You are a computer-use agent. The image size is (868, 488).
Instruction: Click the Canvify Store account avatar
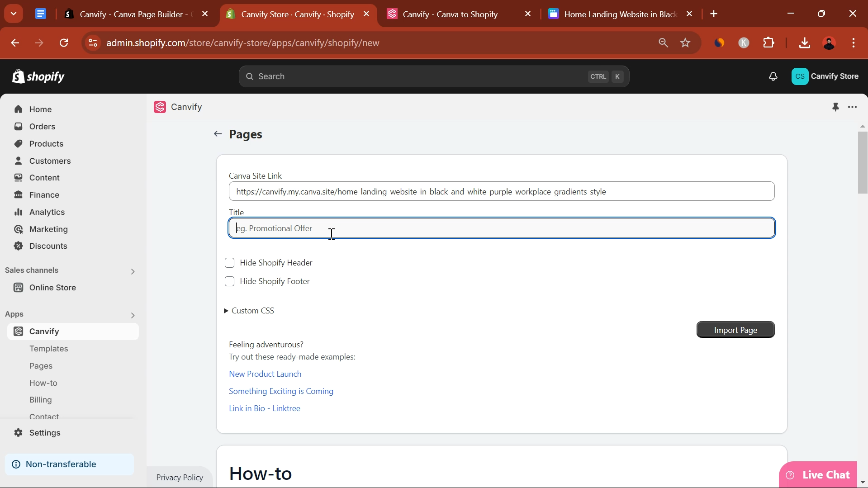(800, 76)
